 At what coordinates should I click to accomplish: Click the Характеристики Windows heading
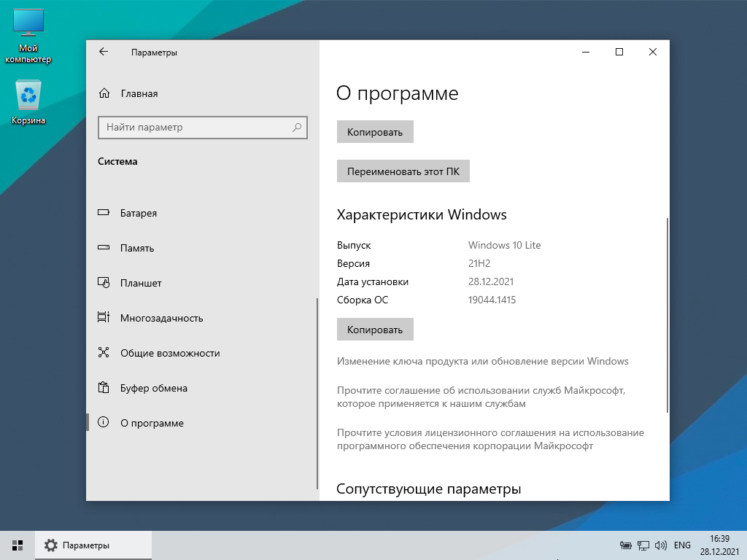pos(422,215)
